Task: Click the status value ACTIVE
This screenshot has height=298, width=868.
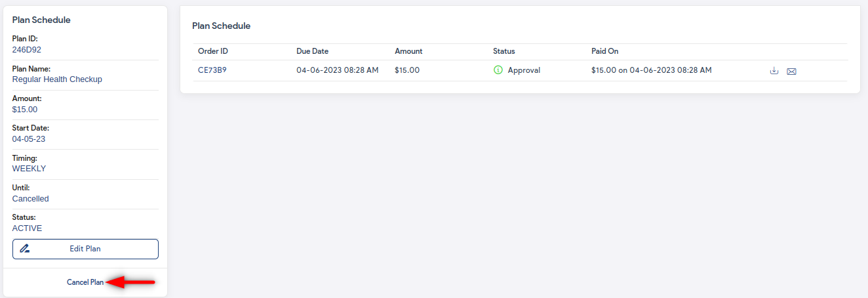Action: click(x=27, y=228)
